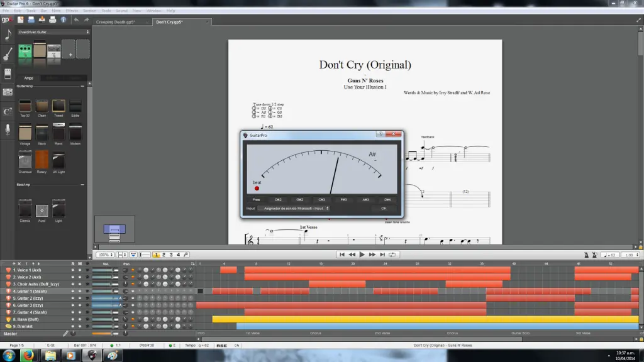
Task: Open the score information icon
Action: pos(64,19)
